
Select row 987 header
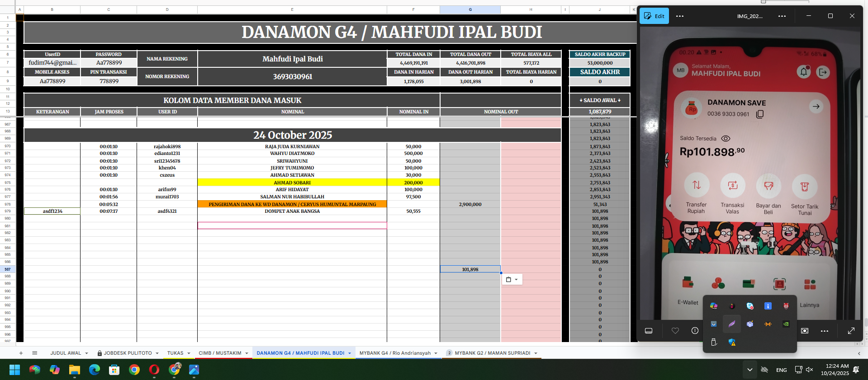[8, 269]
